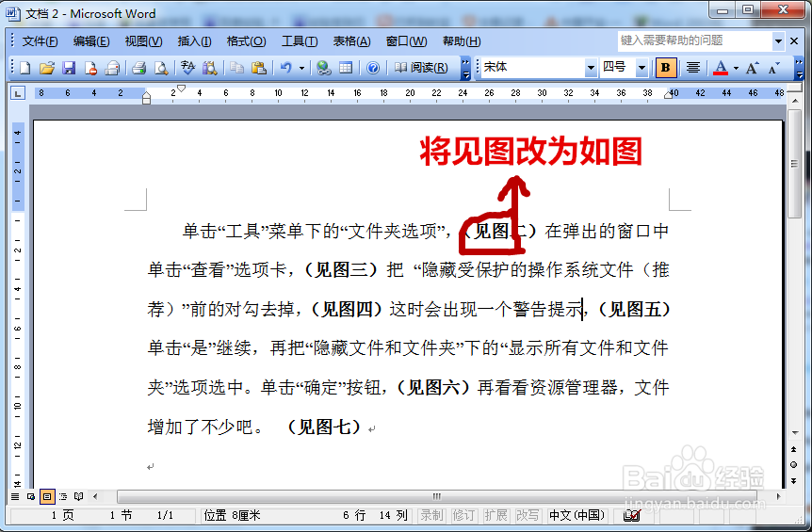Open the 视图(V) menu
The width and height of the screenshot is (812, 532).
coord(143,41)
